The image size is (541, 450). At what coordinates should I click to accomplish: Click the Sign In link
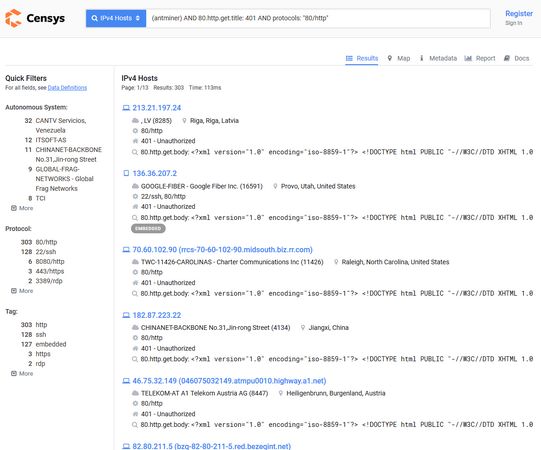click(513, 23)
